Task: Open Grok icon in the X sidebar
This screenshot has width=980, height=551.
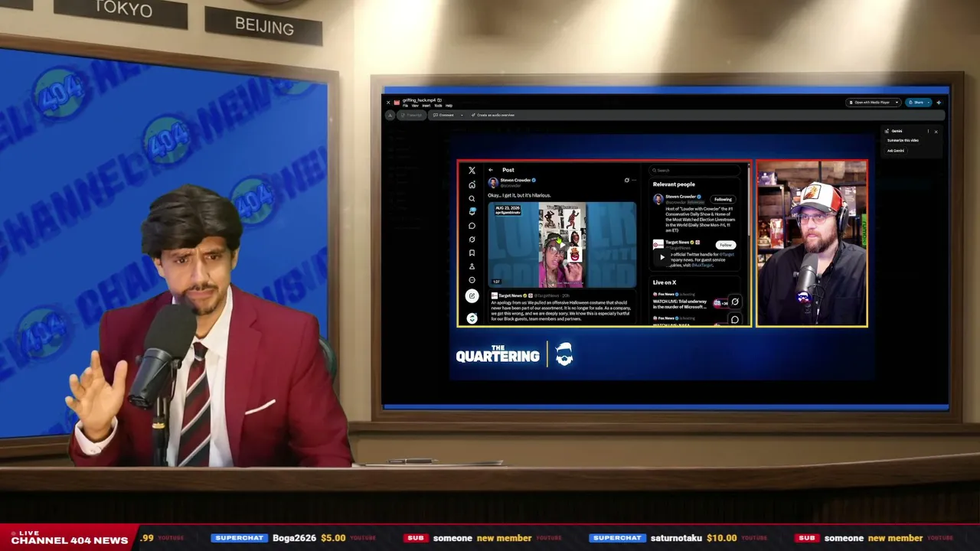Action: 472,240
